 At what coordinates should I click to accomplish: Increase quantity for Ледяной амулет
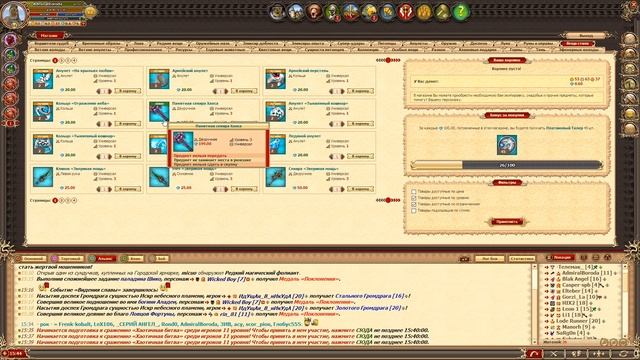click(342, 156)
